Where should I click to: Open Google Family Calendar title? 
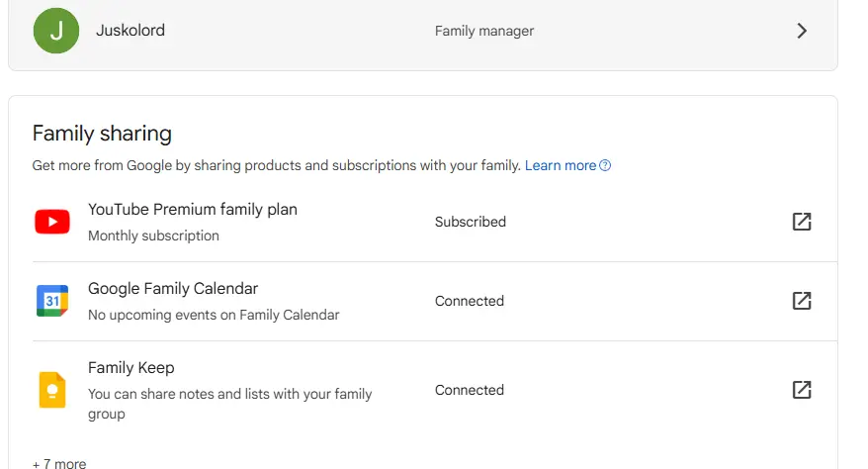pyautogui.click(x=173, y=289)
